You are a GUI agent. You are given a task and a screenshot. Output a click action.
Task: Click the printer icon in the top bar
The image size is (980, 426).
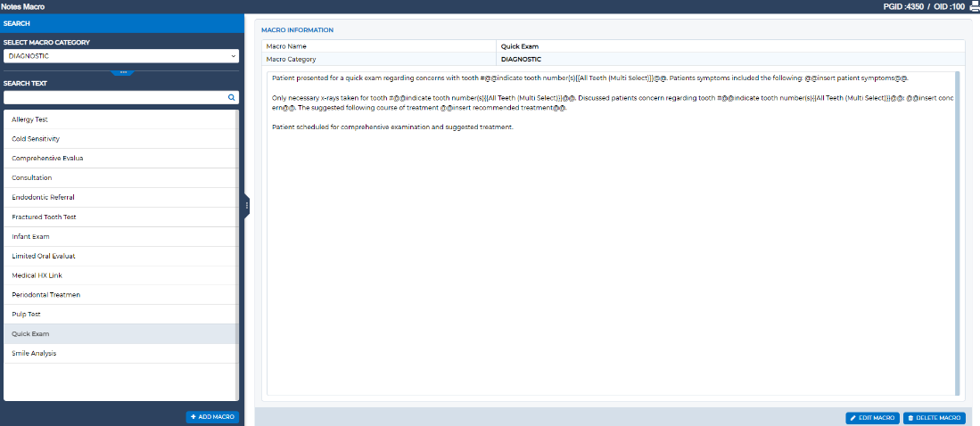[974, 6]
